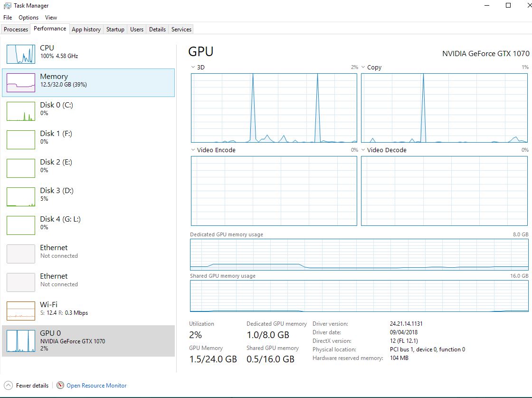Switch the Video Decode engine dropdown
Image resolution: width=532 pixels, height=398 pixels.
point(363,150)
